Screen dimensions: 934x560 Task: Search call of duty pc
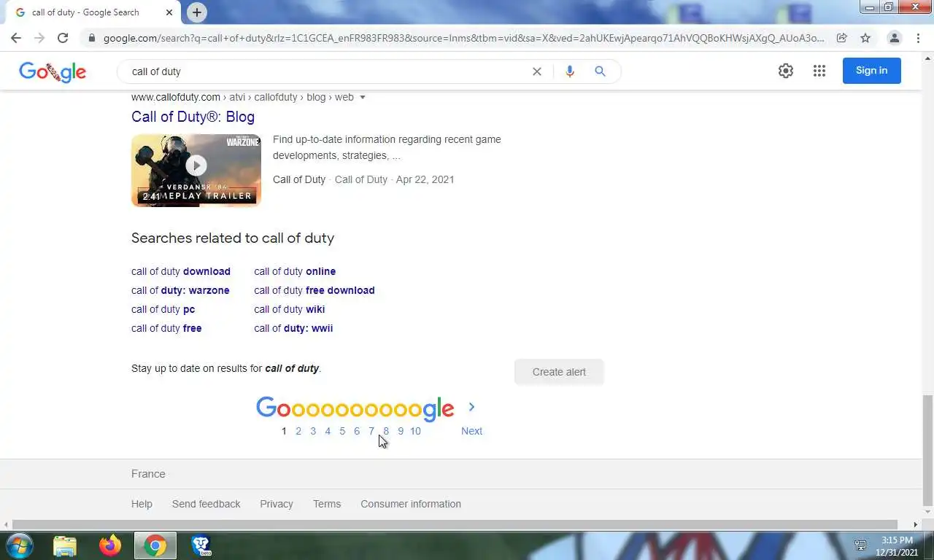pyautogui.click(x=163, y=309)
